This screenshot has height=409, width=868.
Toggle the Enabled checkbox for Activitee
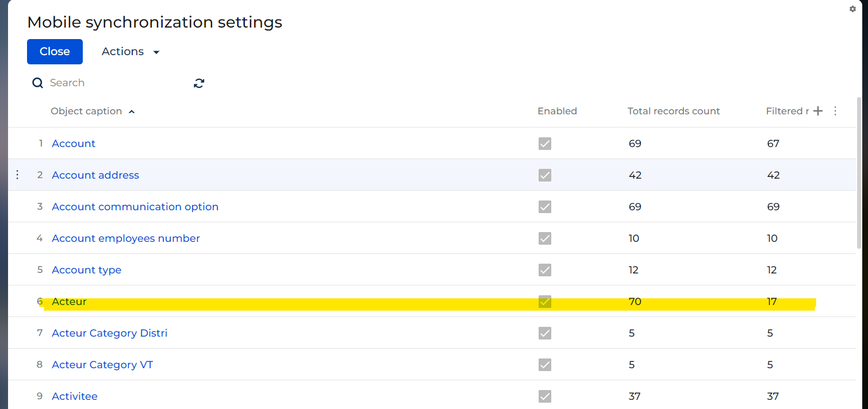544,396
